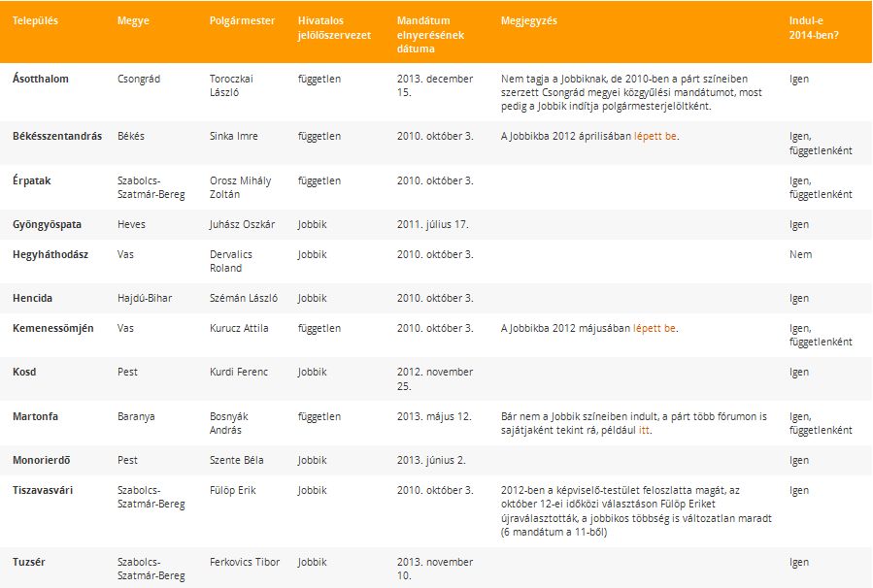
Task: Select the Tuzsér settlement cell
Action: [x=29, y=563]
